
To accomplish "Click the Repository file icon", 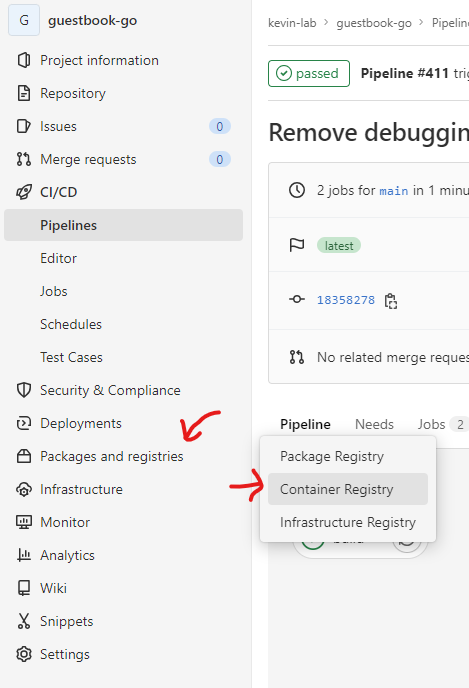I will coord(24,93).
